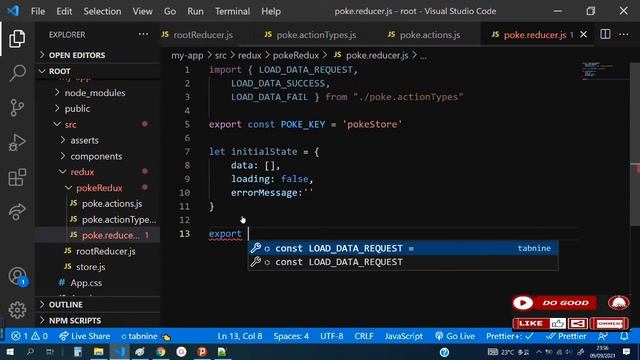Switch to the rootReducer.js tab
The image size is (640, 360).
point(203,35)
